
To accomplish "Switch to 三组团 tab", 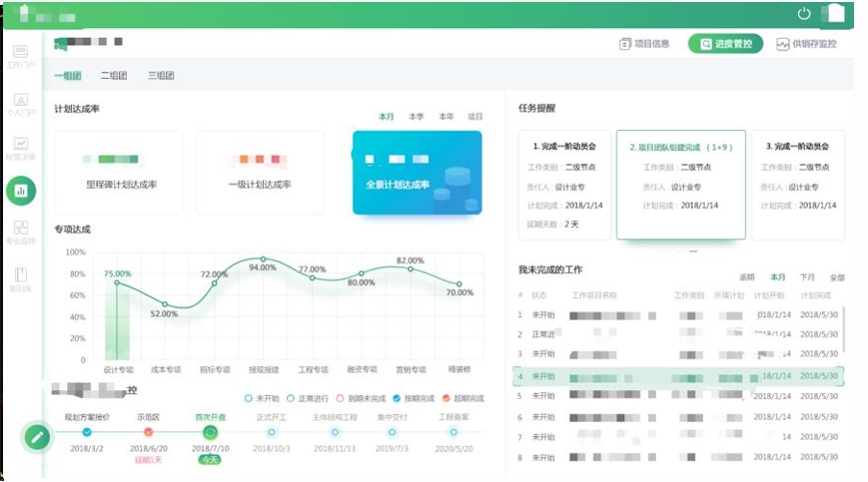I will (x=161, y=76).
